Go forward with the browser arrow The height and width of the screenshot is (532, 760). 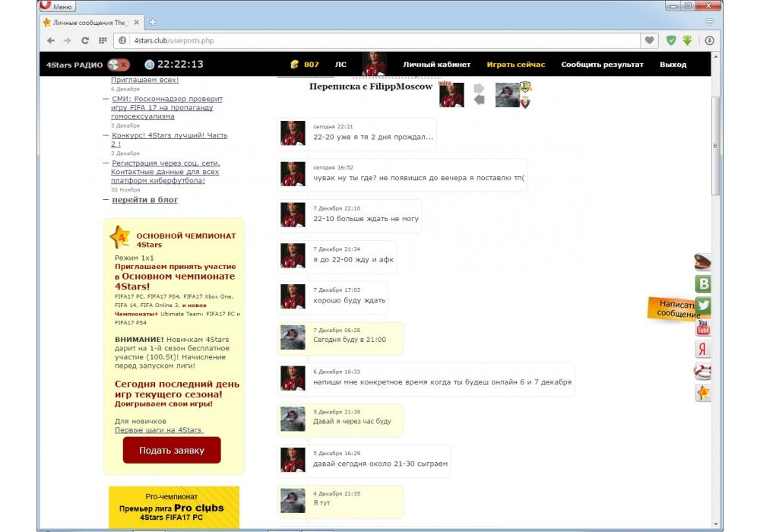[x=68, y=41]
